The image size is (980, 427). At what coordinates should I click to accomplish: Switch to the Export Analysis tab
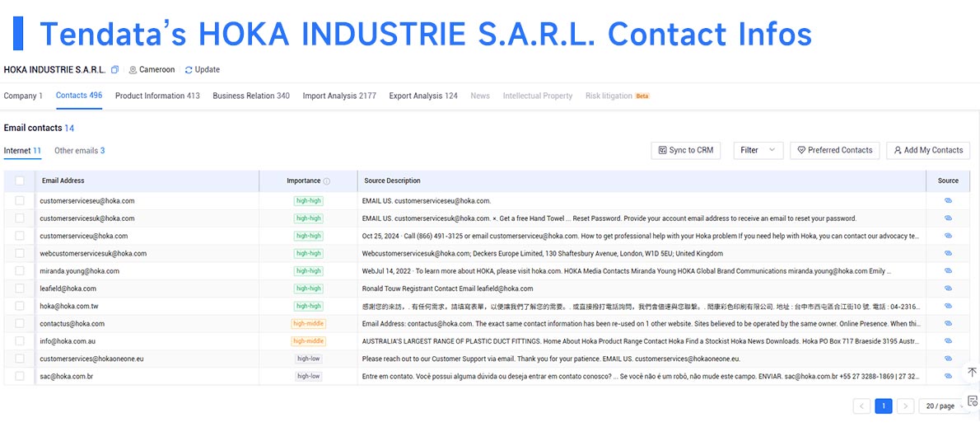tap(423, 96)
